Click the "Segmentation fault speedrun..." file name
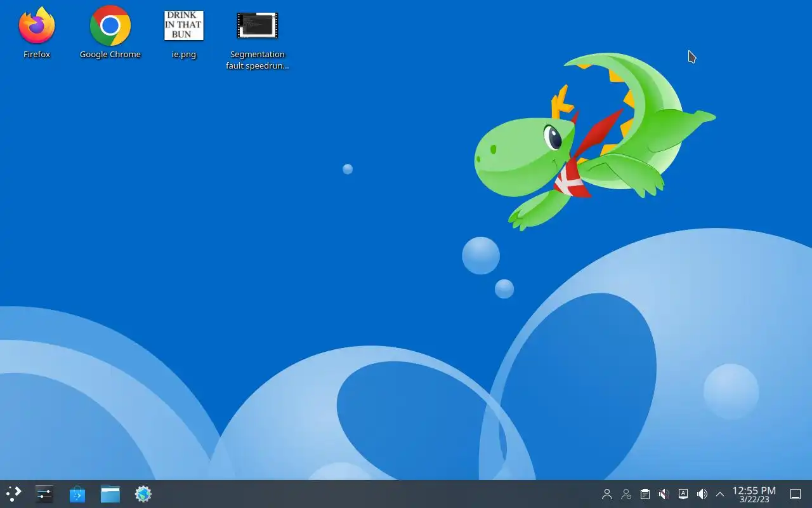Viewport: 812px width, 508px height. 258,60
